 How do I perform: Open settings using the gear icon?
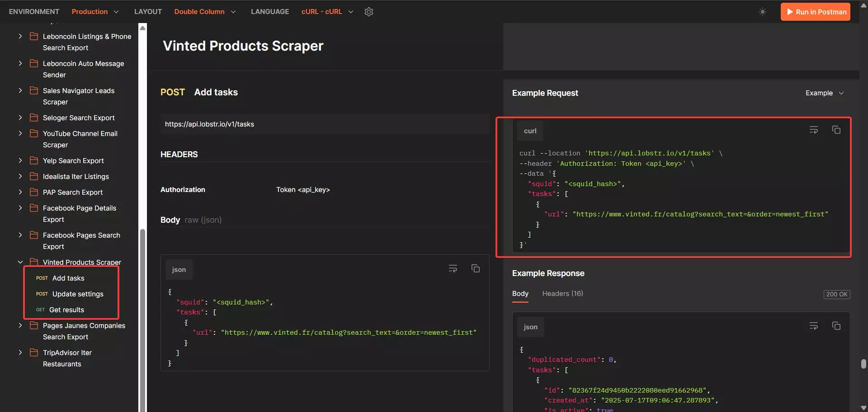[368, 11]
